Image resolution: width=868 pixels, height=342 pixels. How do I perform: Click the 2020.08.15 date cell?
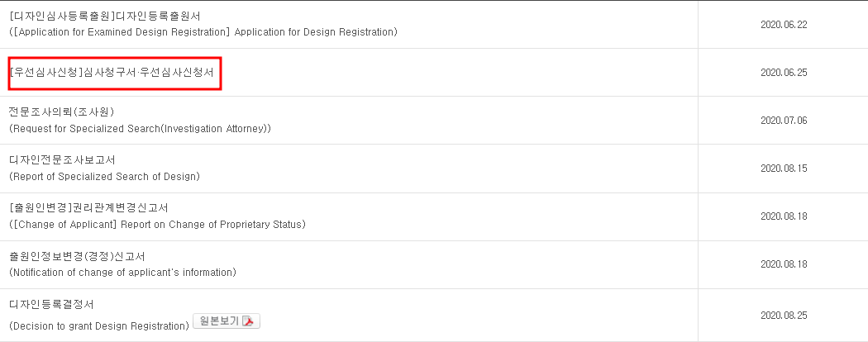[784, 169]
